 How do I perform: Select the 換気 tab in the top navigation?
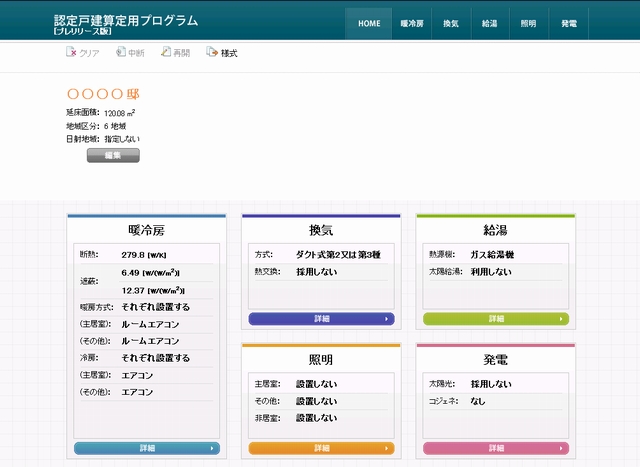pyautogui.click(x=451, y=23)
